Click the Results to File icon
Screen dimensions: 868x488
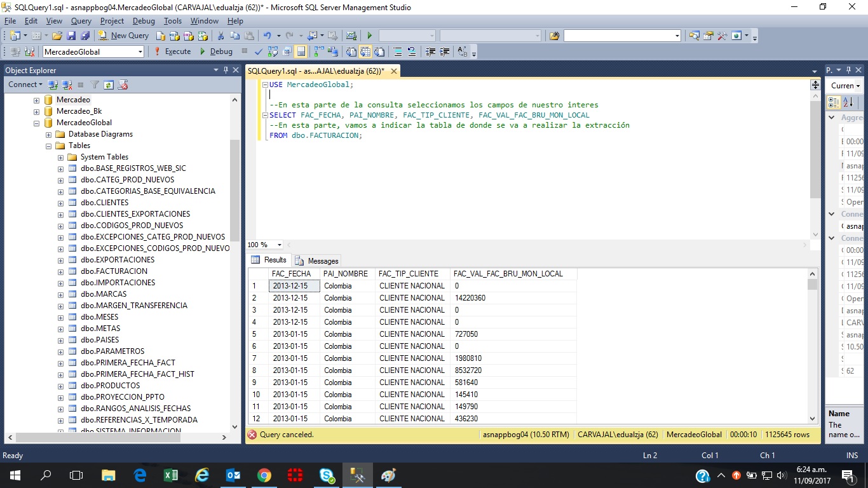379,51
